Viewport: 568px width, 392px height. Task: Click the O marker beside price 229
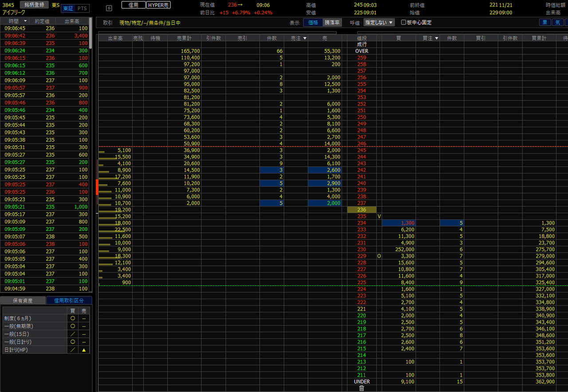(x=379, y=256)
